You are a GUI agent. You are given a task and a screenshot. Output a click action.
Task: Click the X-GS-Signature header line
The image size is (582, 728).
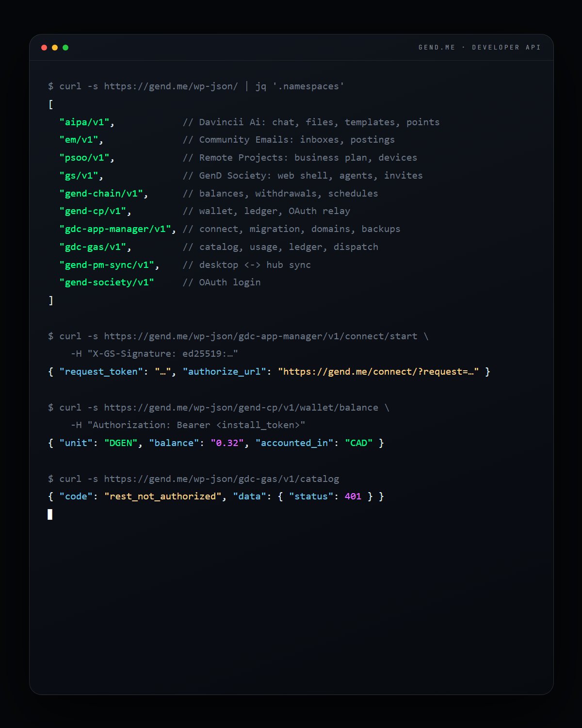point(154,354)
